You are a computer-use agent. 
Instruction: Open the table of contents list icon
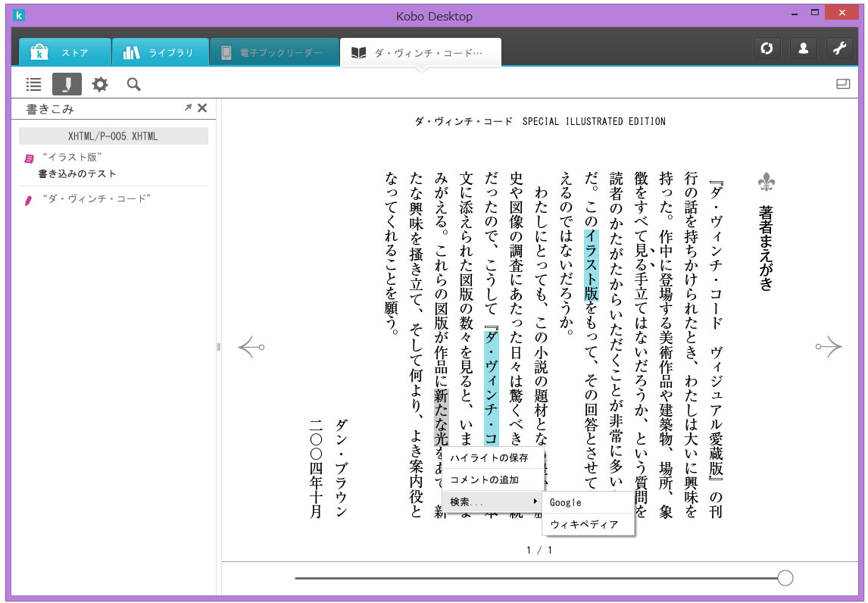(x=34, y=84)
